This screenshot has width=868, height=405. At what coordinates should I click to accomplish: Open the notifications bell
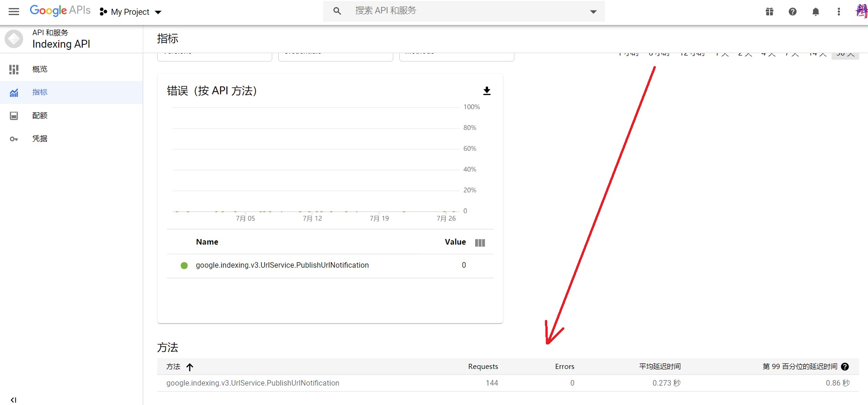(816, 12)
